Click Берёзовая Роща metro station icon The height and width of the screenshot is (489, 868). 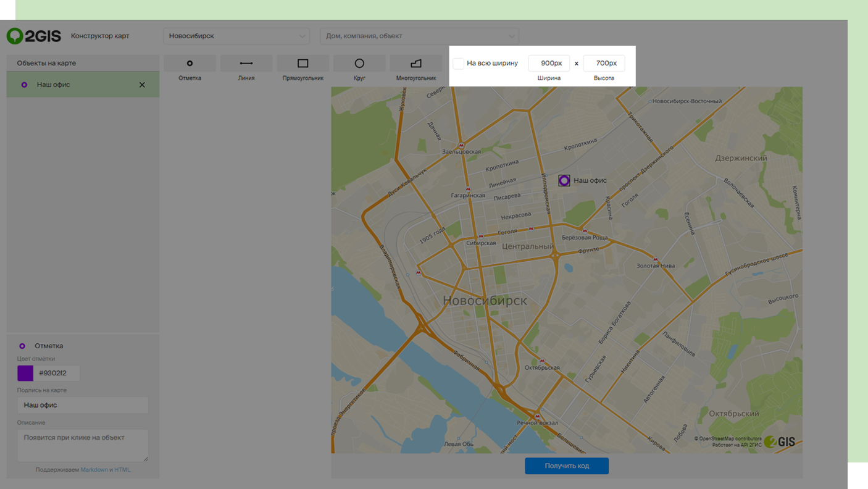(585, 231)
